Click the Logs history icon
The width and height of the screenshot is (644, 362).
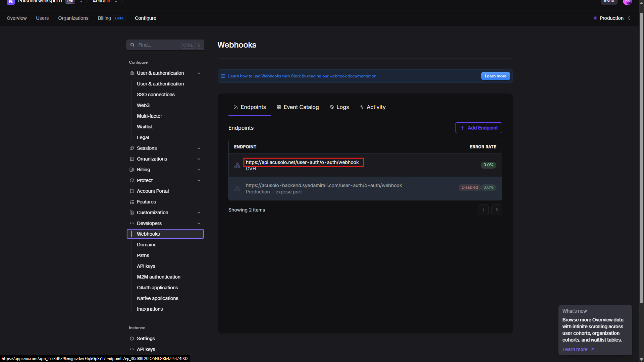[332, 107]
